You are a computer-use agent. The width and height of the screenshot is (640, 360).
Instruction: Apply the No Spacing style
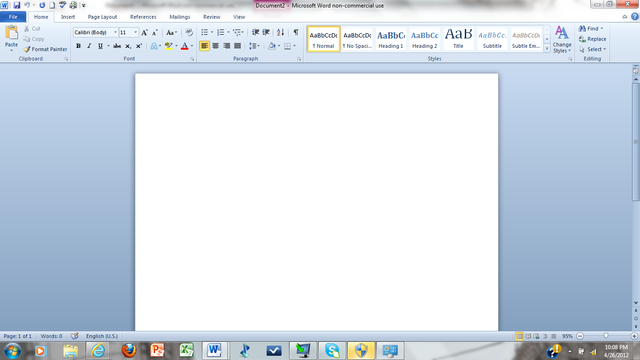tap(357, 39)
